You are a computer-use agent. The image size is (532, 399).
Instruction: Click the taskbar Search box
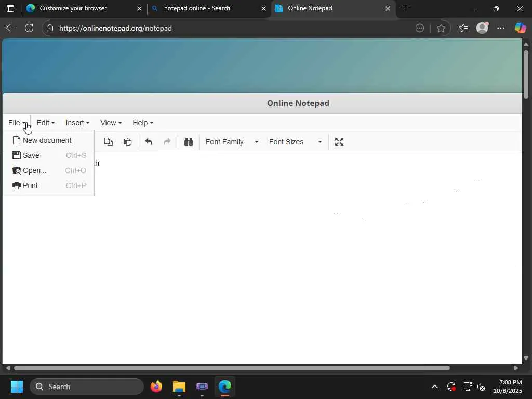[87, 387]
